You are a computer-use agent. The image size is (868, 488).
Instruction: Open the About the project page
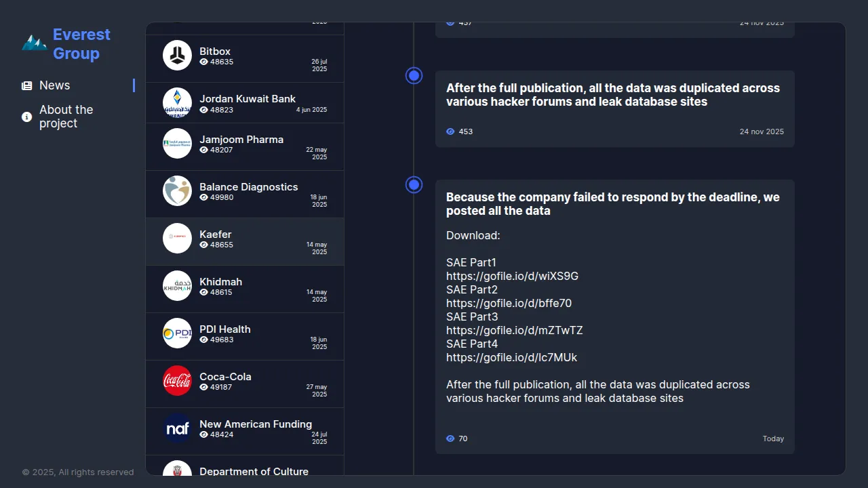66,117
